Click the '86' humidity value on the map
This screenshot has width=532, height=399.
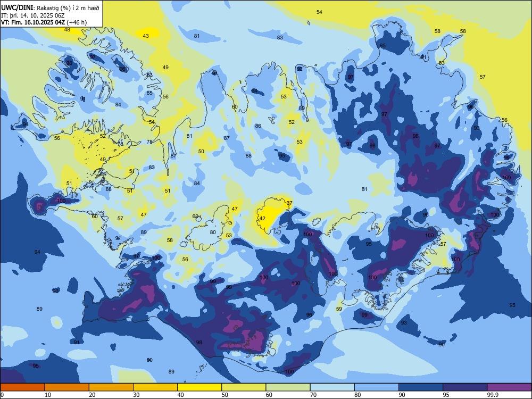258,126
